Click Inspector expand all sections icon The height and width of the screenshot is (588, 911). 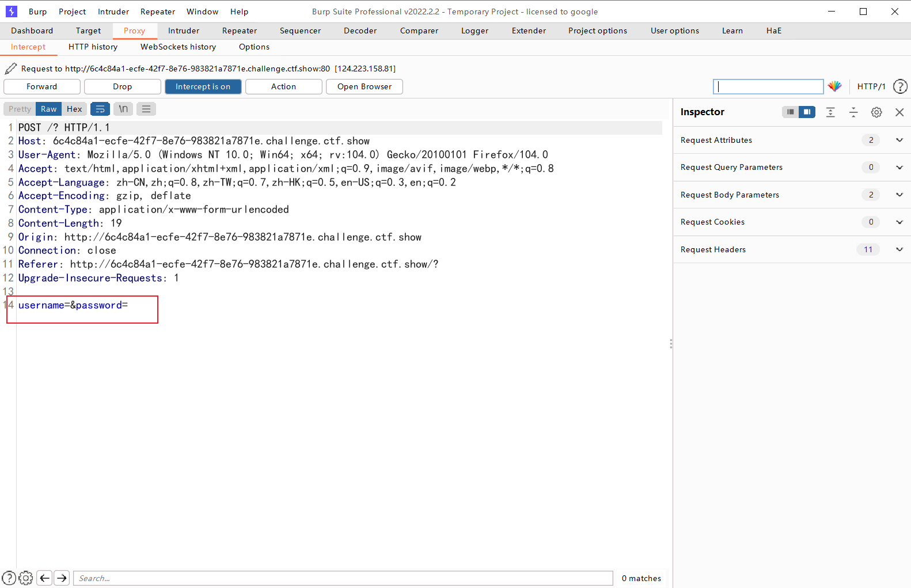[x=830, y=112]
